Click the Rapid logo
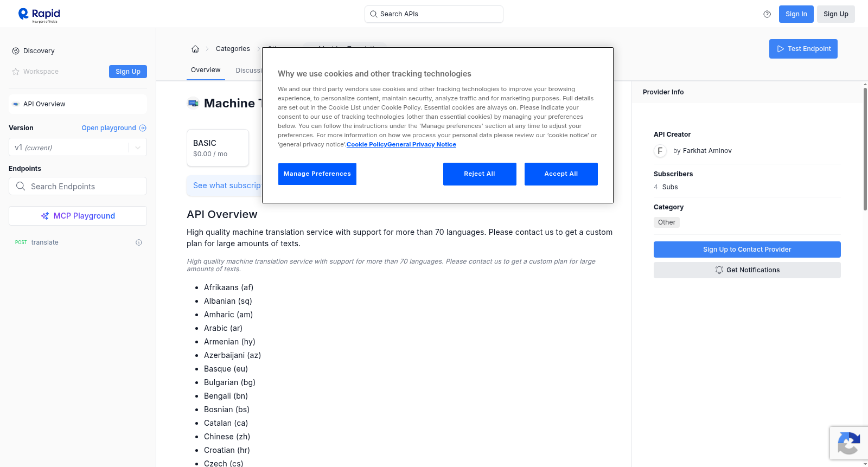This screenshot has width=868, height=467. pos(39,15)
